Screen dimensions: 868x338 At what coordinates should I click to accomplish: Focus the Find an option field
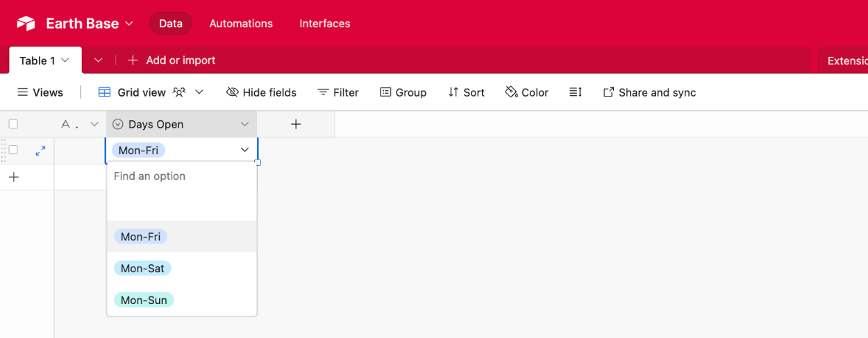[181, 176]
